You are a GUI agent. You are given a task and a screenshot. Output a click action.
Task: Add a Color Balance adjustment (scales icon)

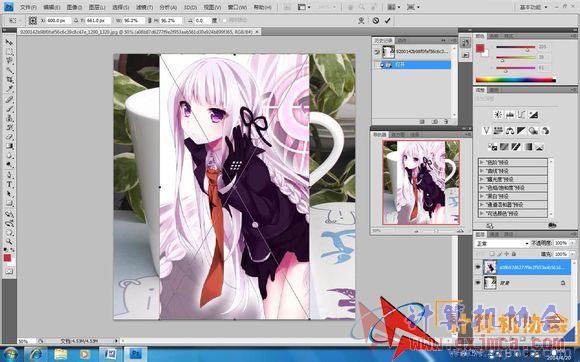point(510,131)
